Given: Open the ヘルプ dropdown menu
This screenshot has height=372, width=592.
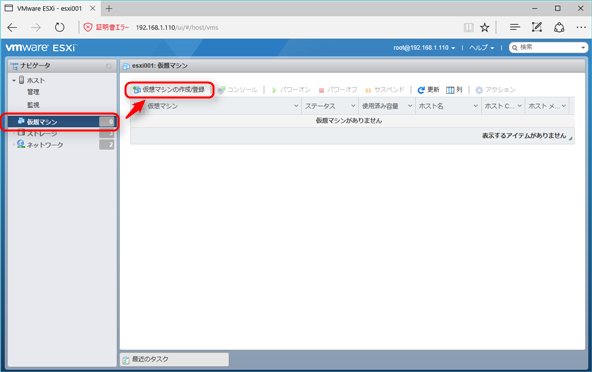Looking at the screenshot, I should point(481,48).
